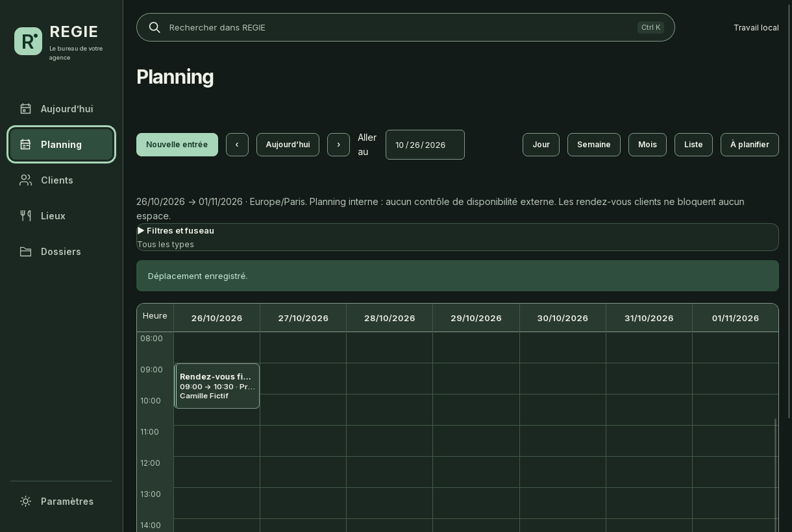Open the Aujourd'hui sidebar page
792x532 pixels.
(x=61, y=108)
